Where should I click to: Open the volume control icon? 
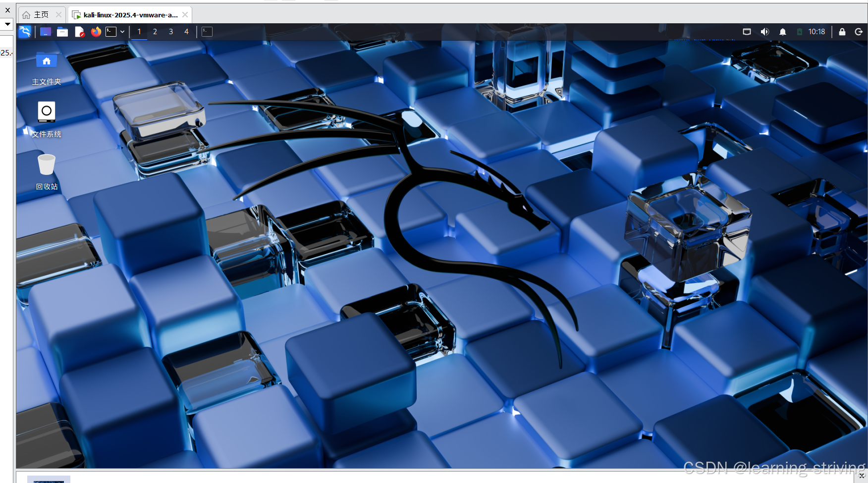pos(765,32)
